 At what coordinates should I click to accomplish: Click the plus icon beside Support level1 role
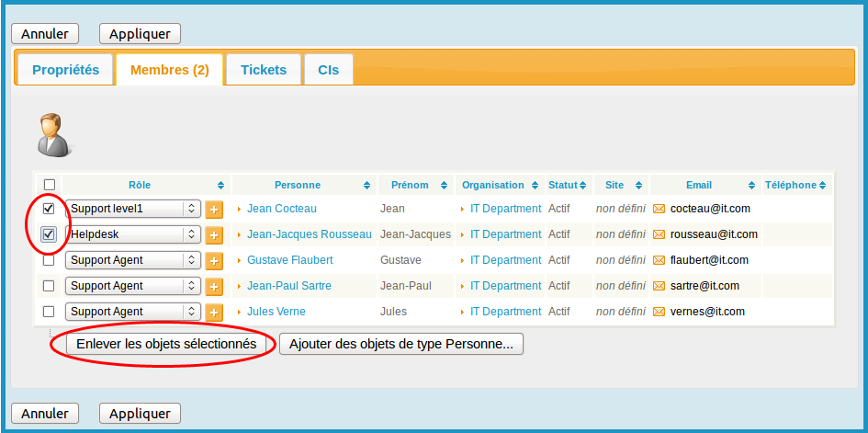pos(214,210)
